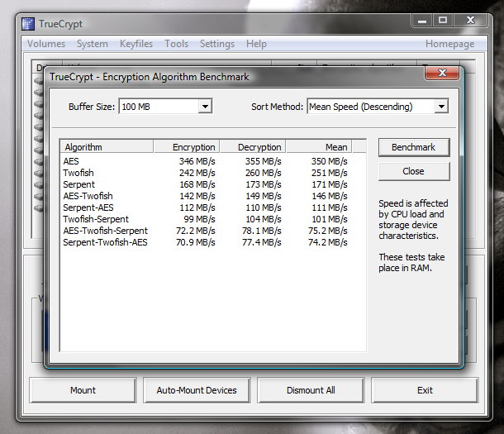The height and width of the screenshot is (434, 504).
Task: Click the 142 MB/s encryption value
Action: (x=197, y=196)
